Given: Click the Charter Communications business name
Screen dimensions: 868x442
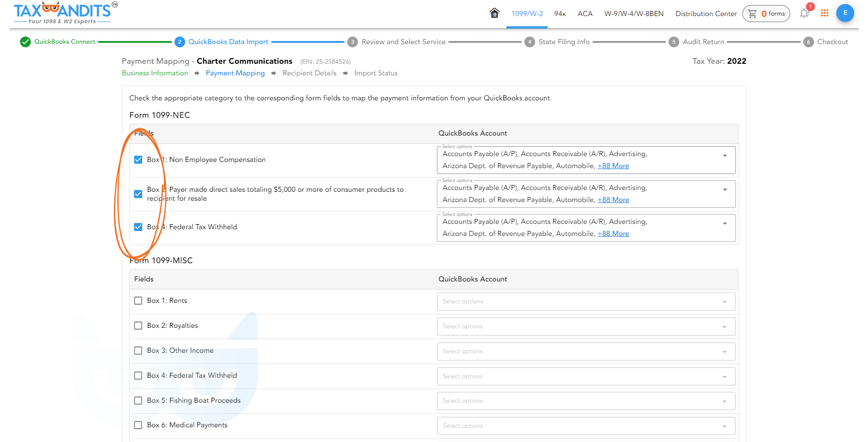Looking at the screenshot, I should click(245, 61).
